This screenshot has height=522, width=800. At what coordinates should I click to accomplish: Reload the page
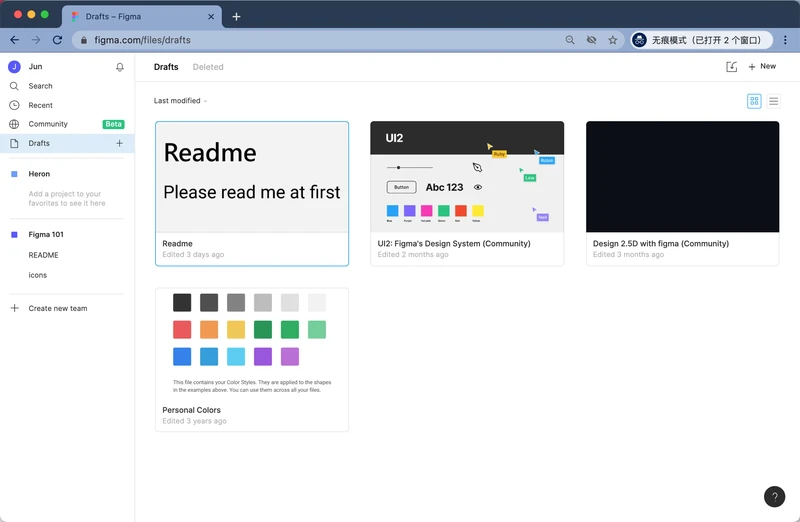coord(57,40)
